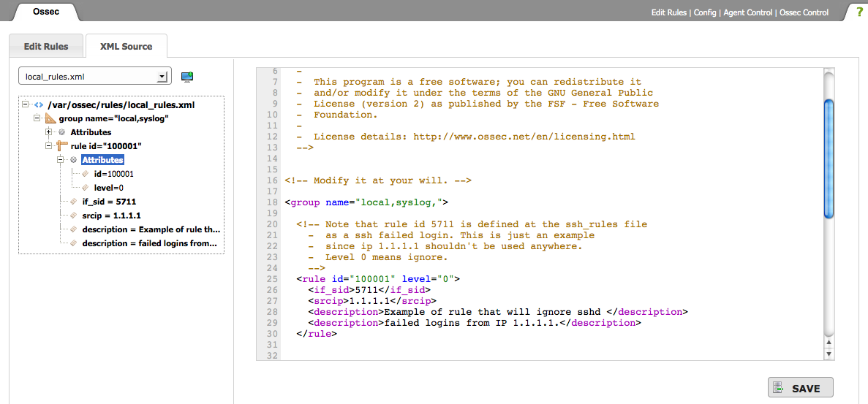Collapse the /var/ossec/rules/local_rules.xml root node

[26, 104]
